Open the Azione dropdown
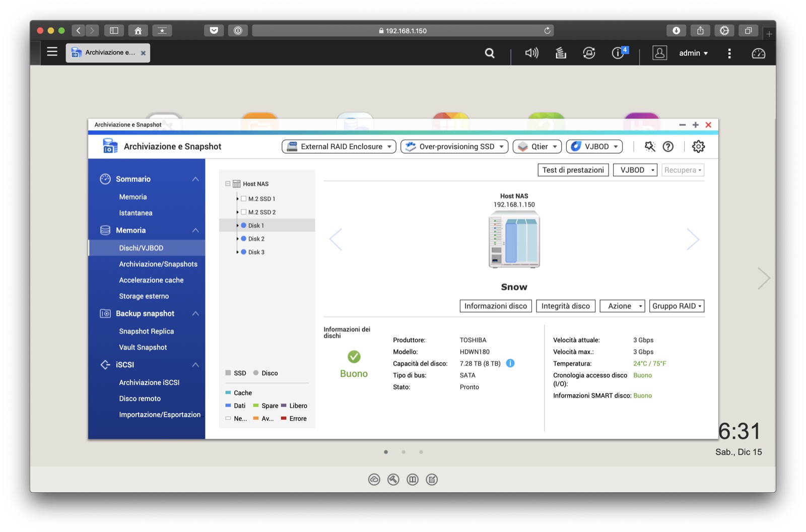This screenshot has width=806, height=532. click(622, 306)
